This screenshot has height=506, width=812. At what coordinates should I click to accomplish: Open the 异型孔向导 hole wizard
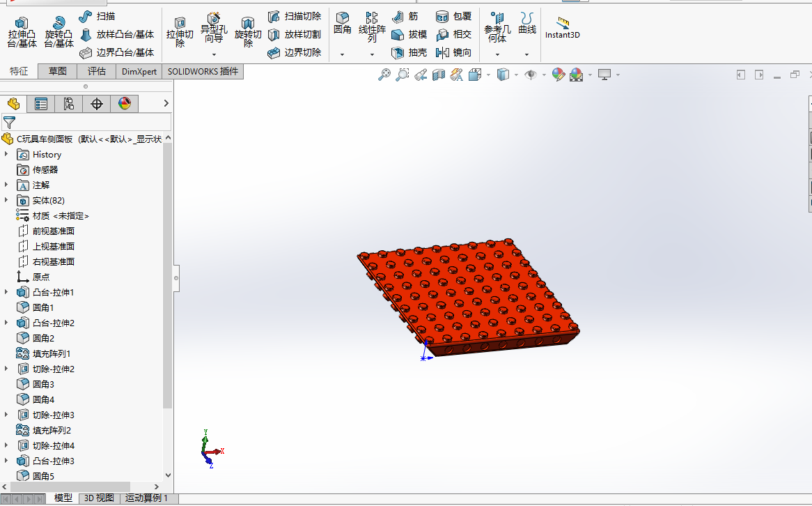[214, 29]
